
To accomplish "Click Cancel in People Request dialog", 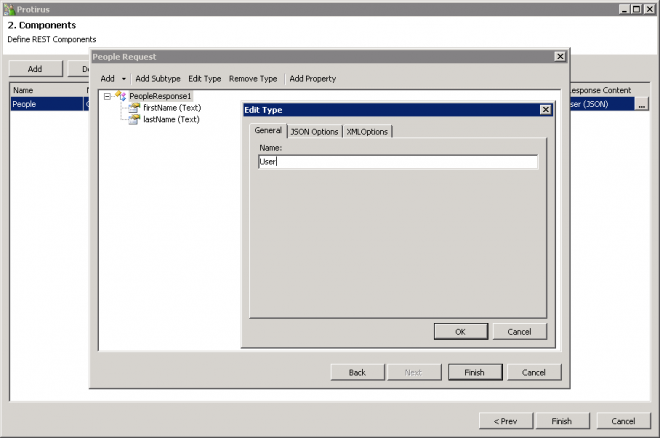I will point(534,372).
